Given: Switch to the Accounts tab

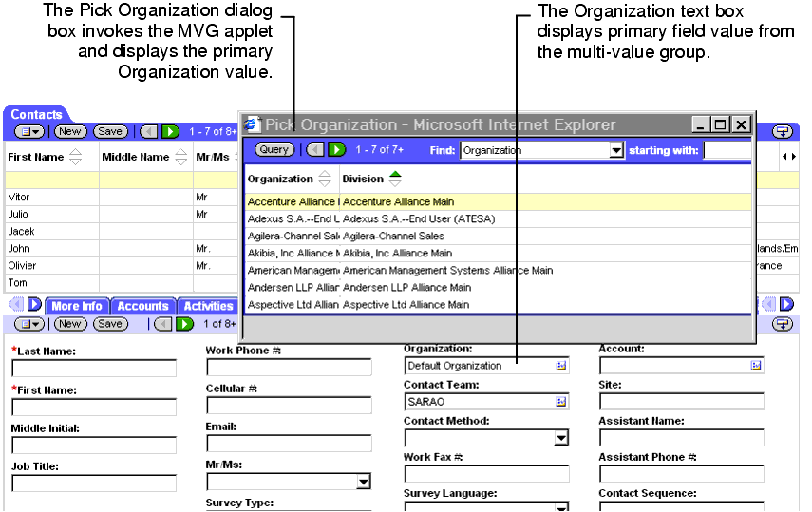Looking at the screenshot, I should click(x=142, y=306).
